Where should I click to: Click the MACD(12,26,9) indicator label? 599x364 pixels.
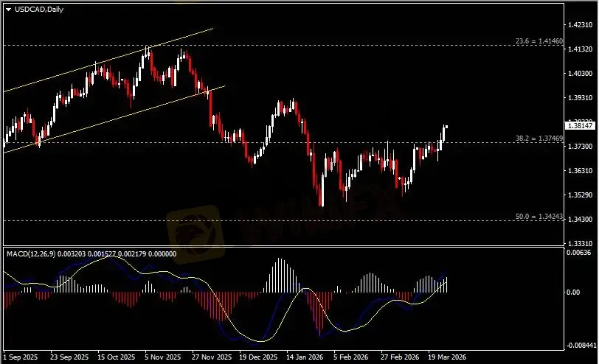(31, 253)
